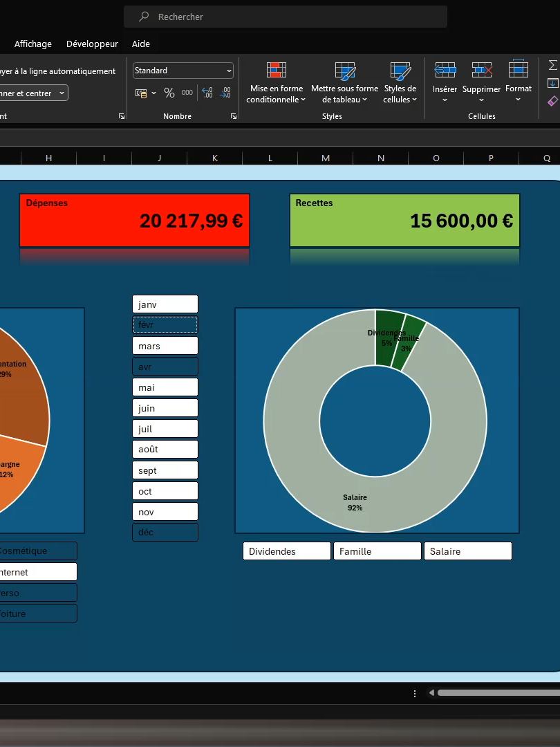The width and height of the screenshot is (560, 747).
Task: Open the Format cells icon menu
Action: click(x=518, y=70)
